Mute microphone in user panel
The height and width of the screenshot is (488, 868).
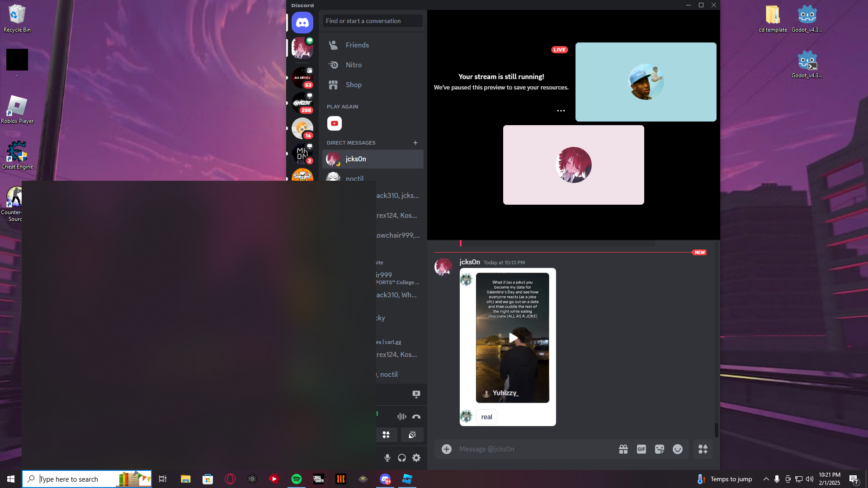pos(387,458)
